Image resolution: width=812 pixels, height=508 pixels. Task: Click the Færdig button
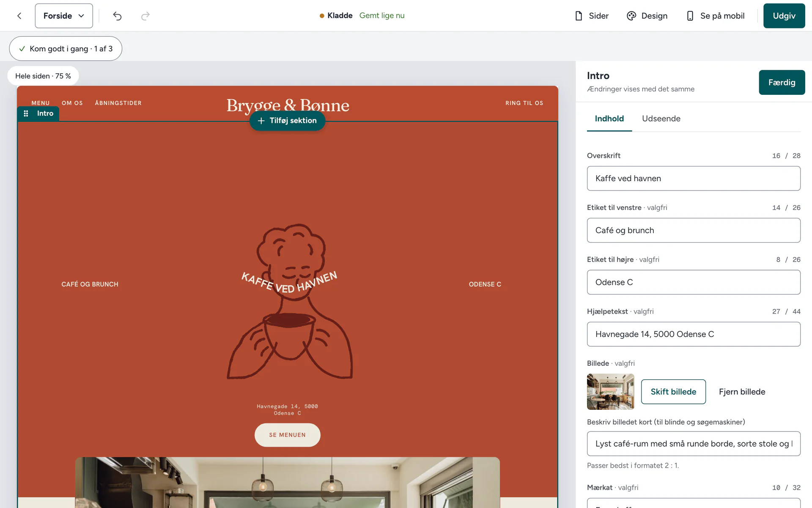click(782, 83)
